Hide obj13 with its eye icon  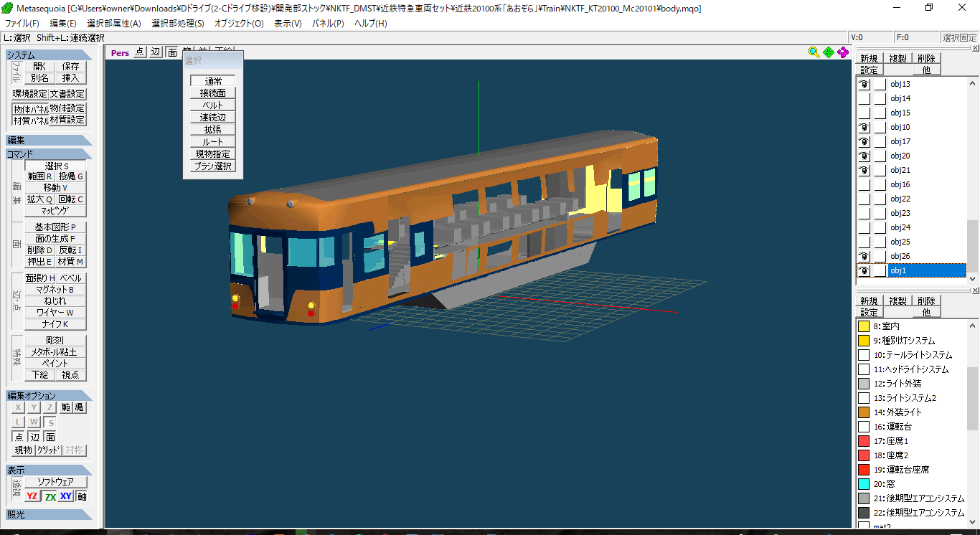[x=864, y=84]
